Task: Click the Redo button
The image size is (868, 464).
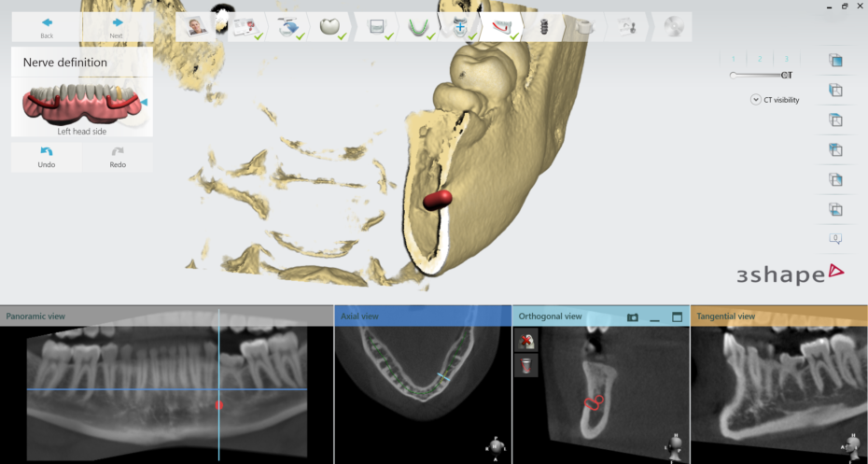Action: pos(118,156)
